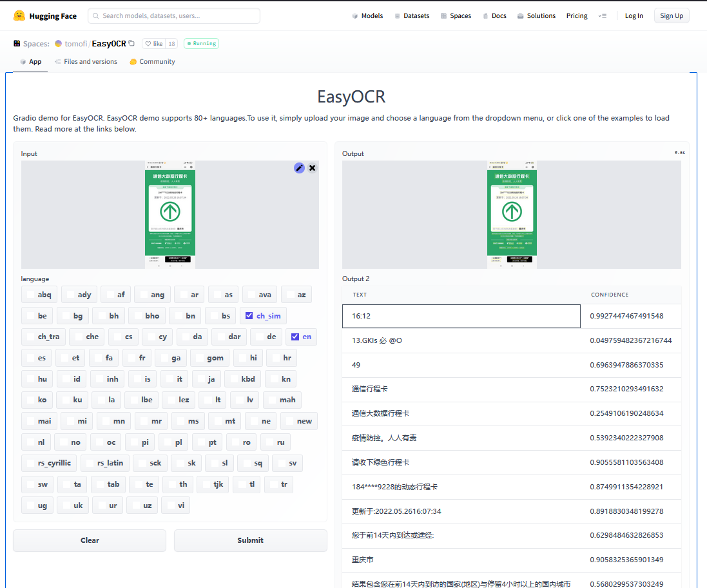Click the Sign Up button
The width and height of the screenshot is (707, 588).
pos(672,15)
